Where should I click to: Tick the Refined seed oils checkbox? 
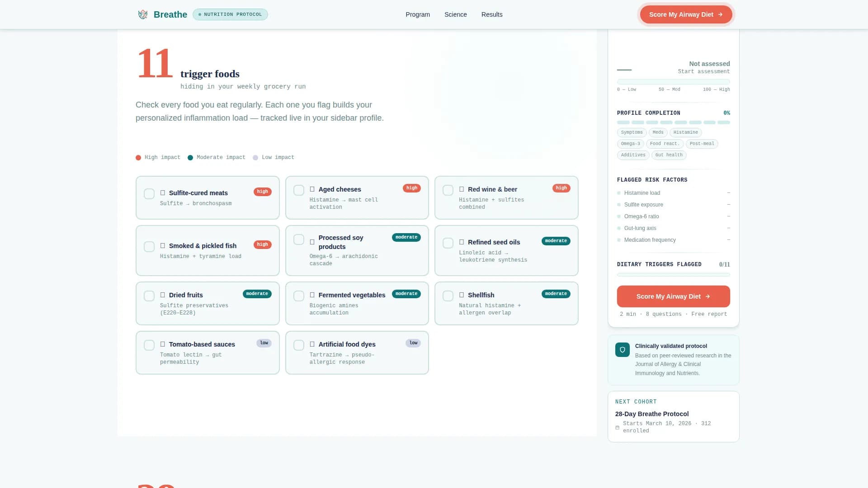(448, 243)
